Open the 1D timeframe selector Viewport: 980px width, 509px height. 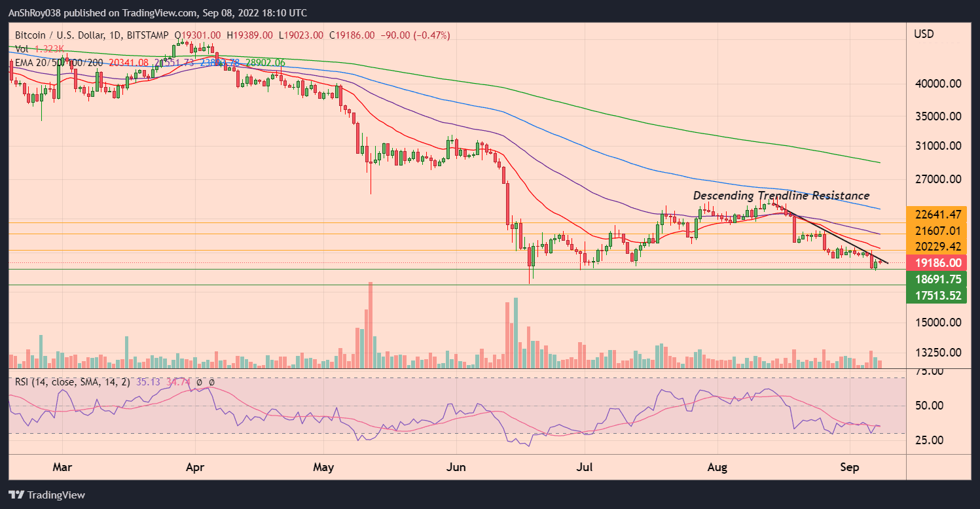click(115, 35)
